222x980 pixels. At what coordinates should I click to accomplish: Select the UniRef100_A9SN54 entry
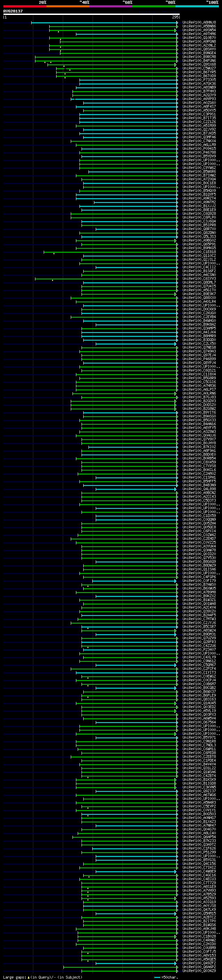click(x=199, y=30)
